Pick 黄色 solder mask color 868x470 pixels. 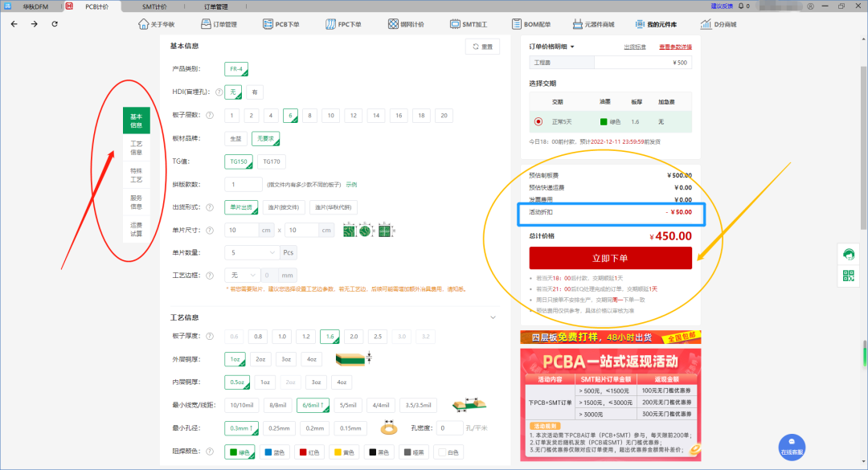344,452
